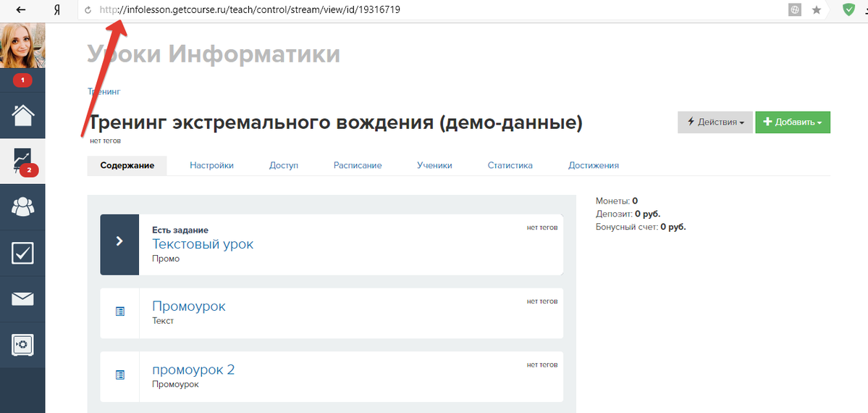Open the green Добавить dropdown button
This screenshot has height=413, width=868.
pyautogui.click(x=793, y=122)
